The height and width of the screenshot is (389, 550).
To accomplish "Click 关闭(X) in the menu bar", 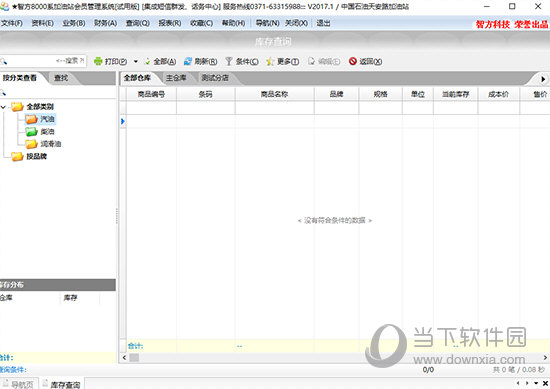I will click(296, 23).
